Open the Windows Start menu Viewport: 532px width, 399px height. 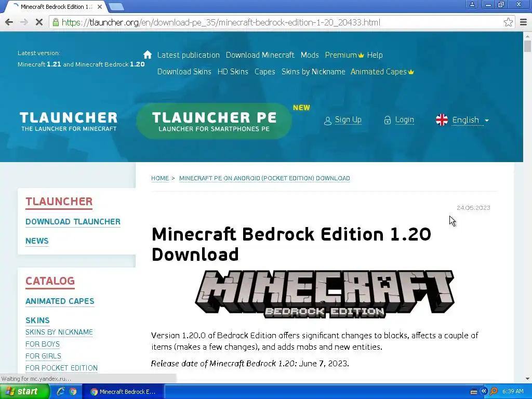click(x=24, y=392)
